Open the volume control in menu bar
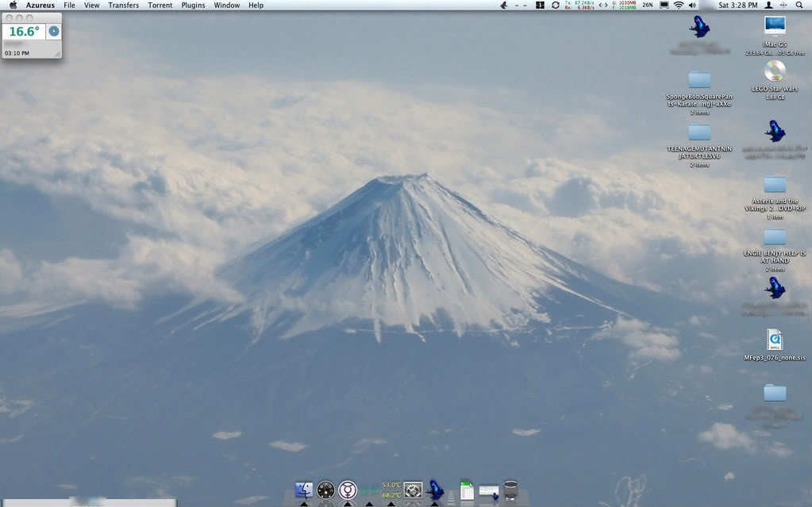 (x=692, y=6)
